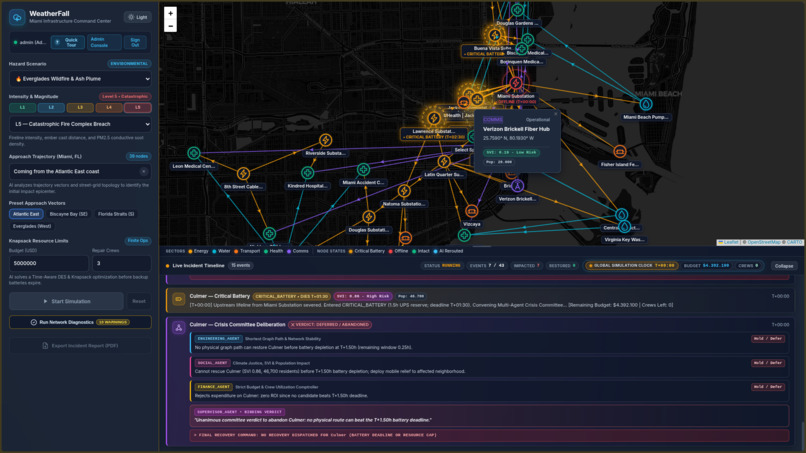Choose the Atlantic East approach vector

coord(26,214)
